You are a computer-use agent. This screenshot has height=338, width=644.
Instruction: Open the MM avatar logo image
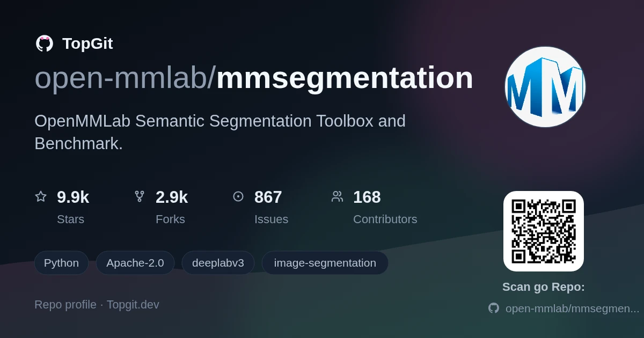pos(545,87)
